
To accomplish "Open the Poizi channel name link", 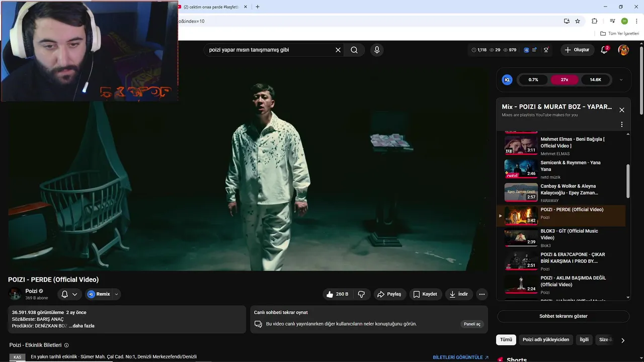I will pos(31,291).
